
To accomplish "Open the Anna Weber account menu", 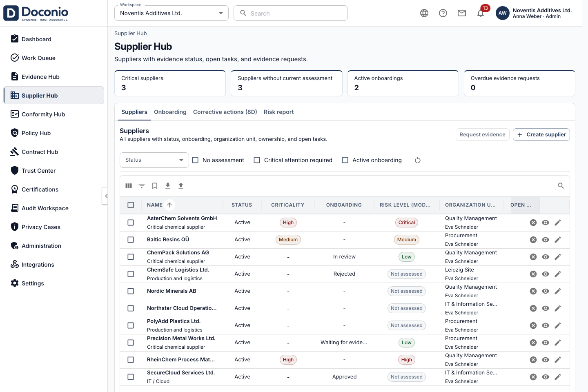I will [534, 13].
